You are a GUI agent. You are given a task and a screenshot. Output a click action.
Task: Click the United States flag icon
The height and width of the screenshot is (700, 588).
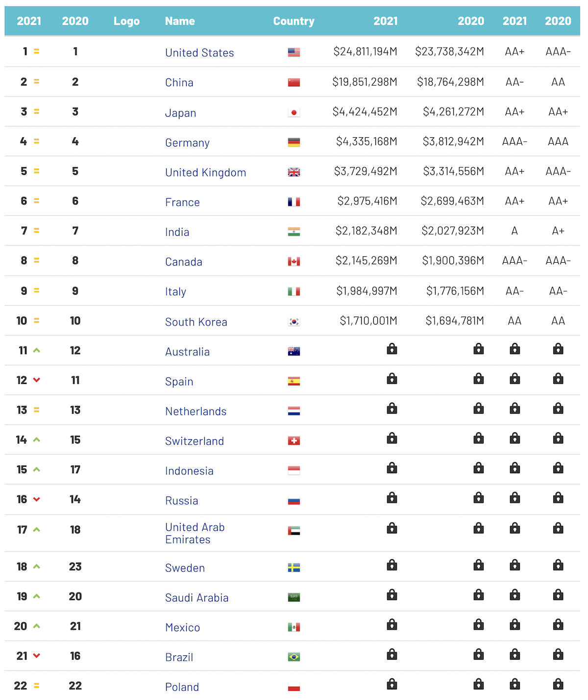[294, 52]
